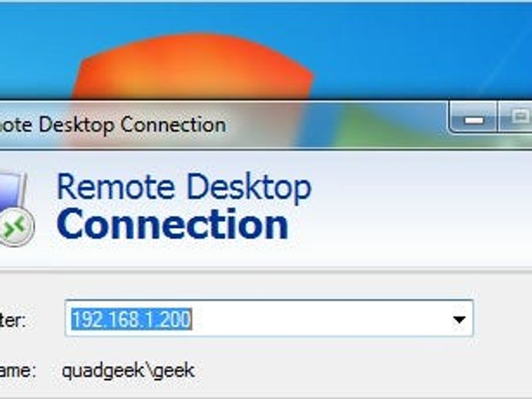The image size is (532, 399).
Task: Click inside the Computer field showing 192.168.1.200
Action: tap(269, 318)
